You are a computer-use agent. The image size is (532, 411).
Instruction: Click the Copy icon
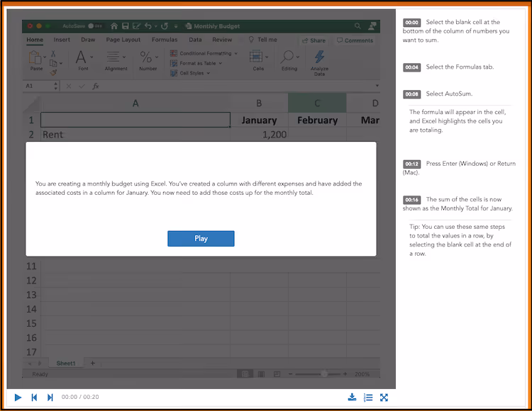pyautogui.click(x=53, y=63)
